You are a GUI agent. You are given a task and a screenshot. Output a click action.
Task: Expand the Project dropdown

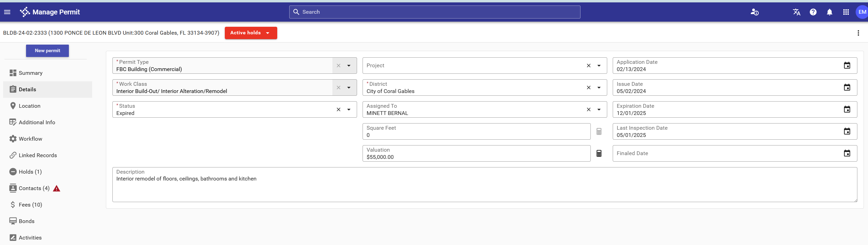tap(599, 66)
